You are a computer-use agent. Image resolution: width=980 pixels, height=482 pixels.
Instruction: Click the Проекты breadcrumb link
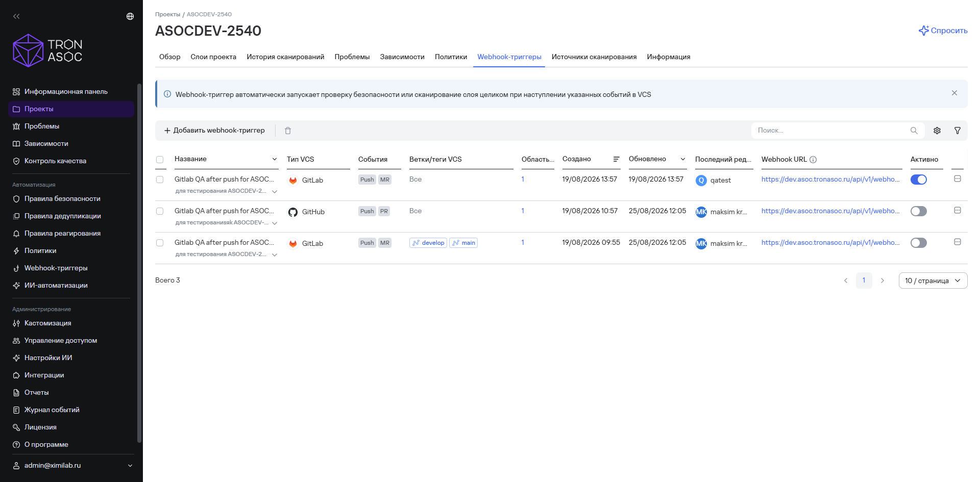click(x=168, y=14)
